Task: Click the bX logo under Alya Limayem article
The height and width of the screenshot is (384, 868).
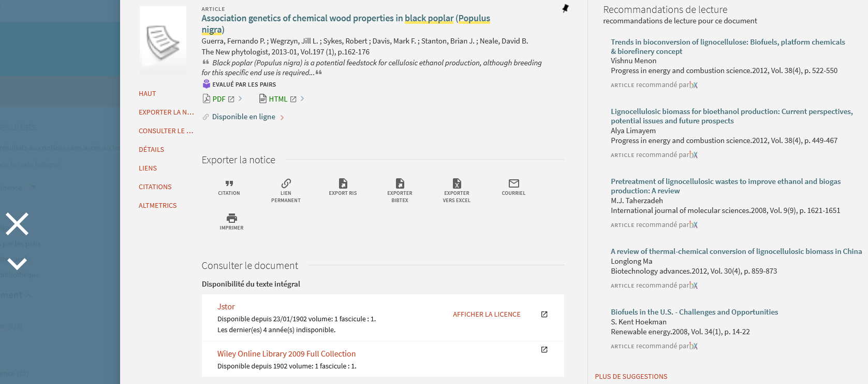Action: click(694, 155)
